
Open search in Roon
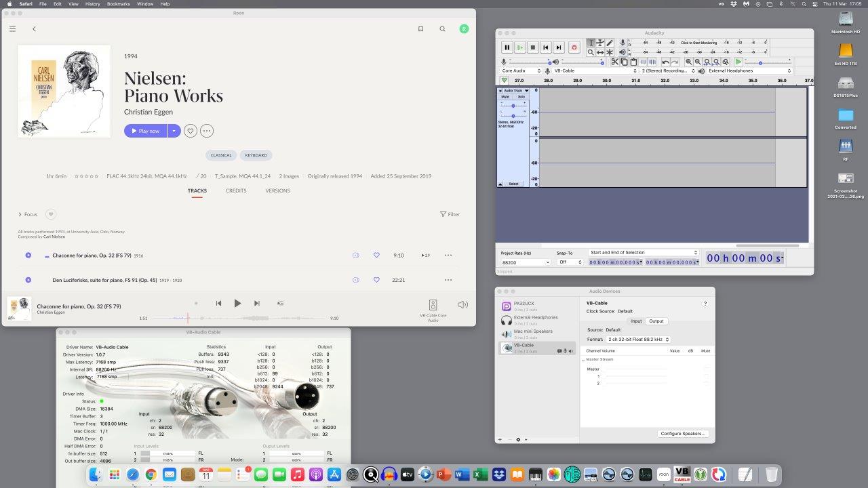pos(442,28)
